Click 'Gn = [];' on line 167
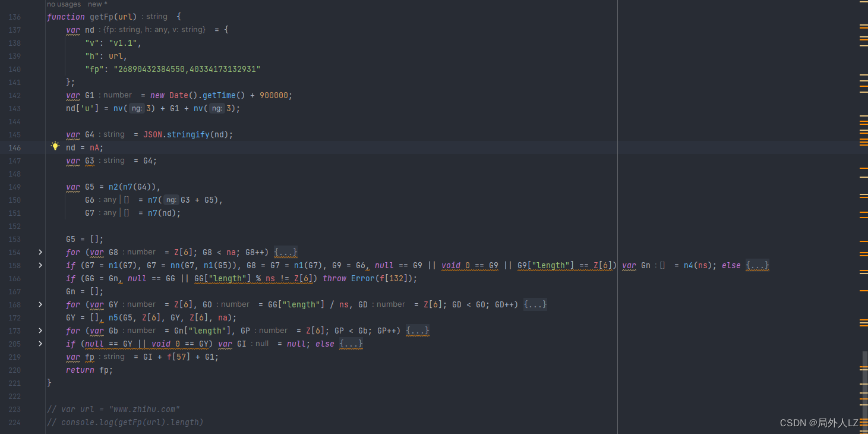This screenshot has height=434, width=868. pyautogui.click(x=85, y=291)
